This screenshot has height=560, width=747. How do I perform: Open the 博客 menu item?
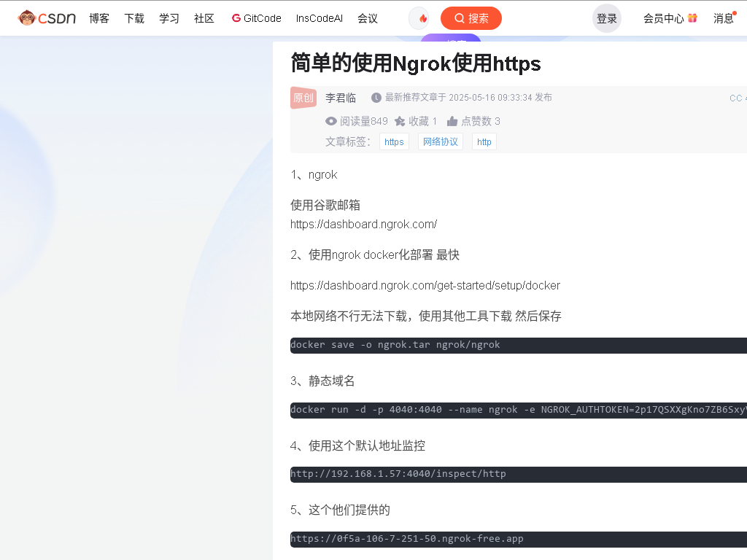(99, 18)
